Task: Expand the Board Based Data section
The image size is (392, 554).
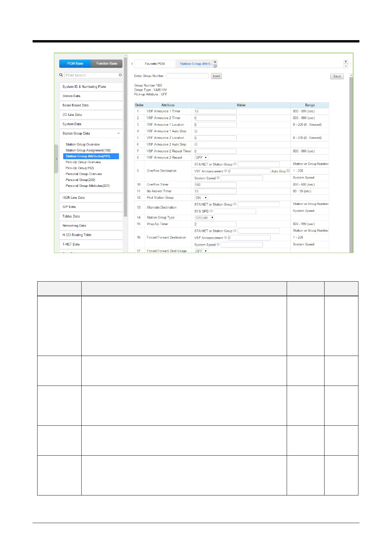Action: [x=91, y=105]
